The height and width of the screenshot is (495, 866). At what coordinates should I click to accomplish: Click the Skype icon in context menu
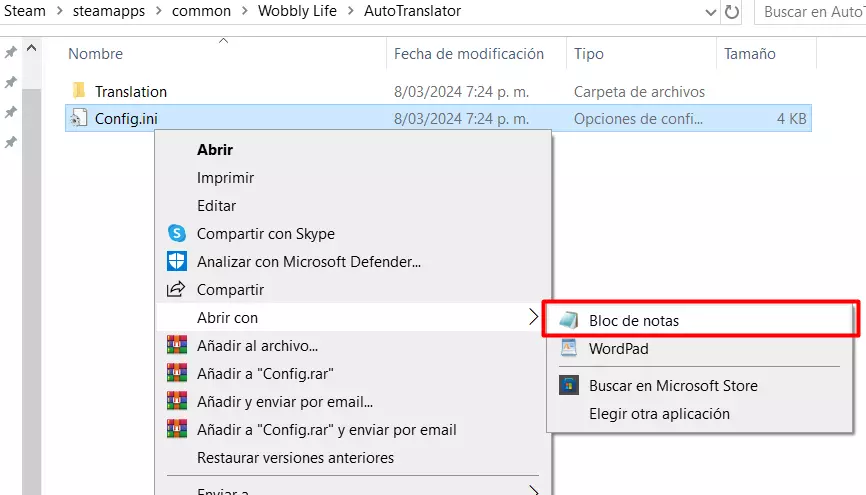177,234
